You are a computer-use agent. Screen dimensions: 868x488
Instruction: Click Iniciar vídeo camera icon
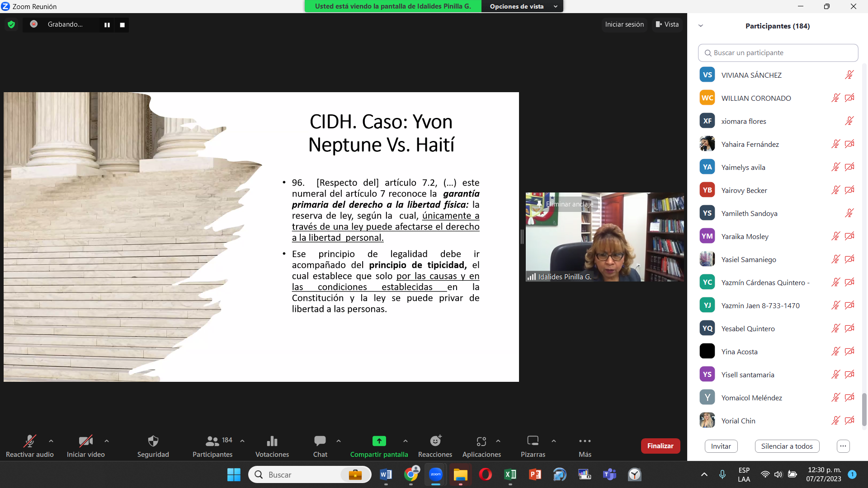point(85,441)
